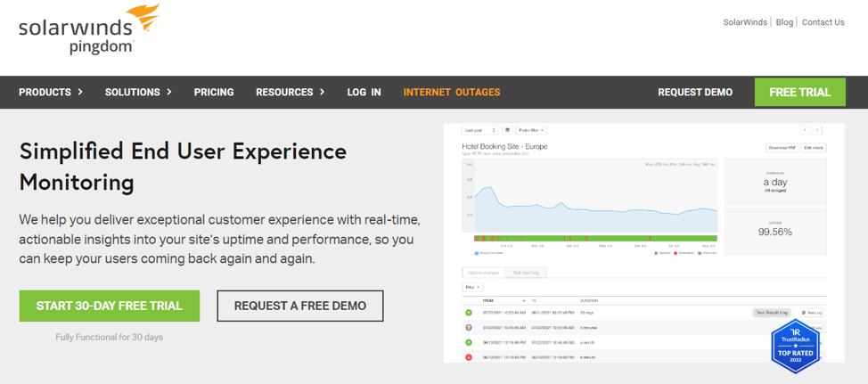Click Request a Free Demo button

click(300, 306)
